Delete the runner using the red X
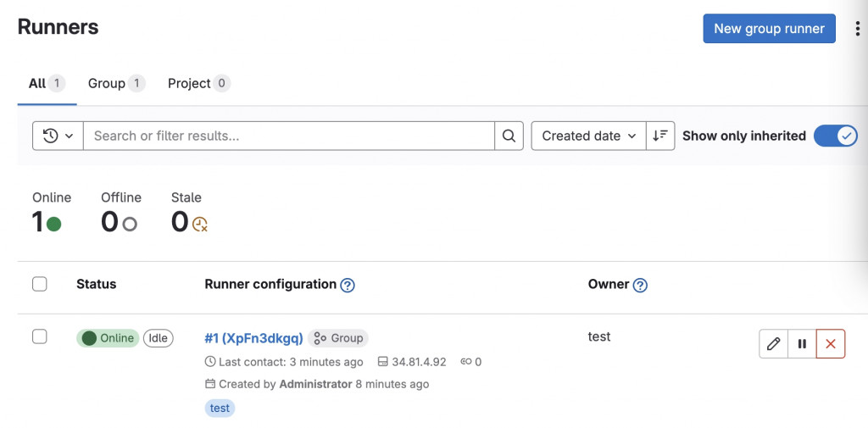 [831, 344]
